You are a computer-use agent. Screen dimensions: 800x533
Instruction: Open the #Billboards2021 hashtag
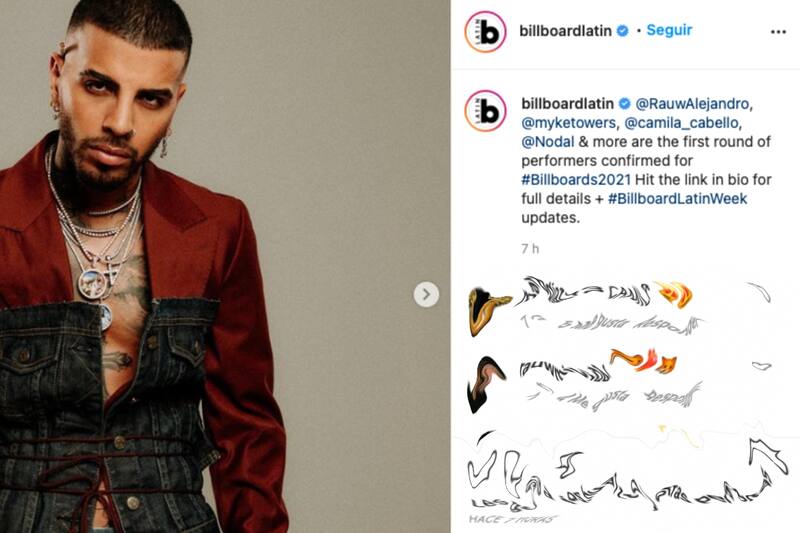[576, 180]
